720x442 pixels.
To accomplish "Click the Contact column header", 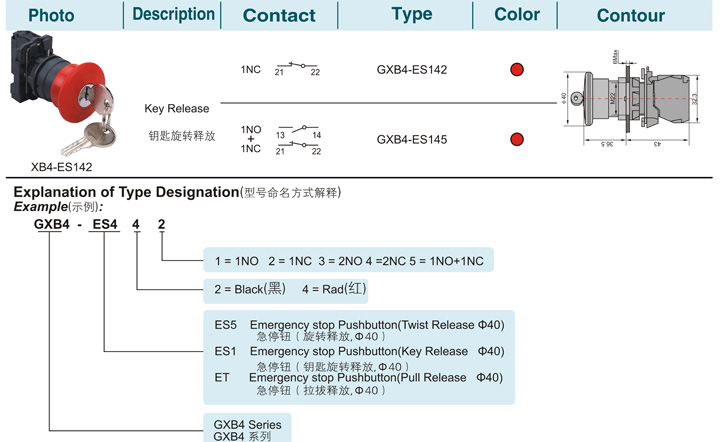I will click(279, 16).
